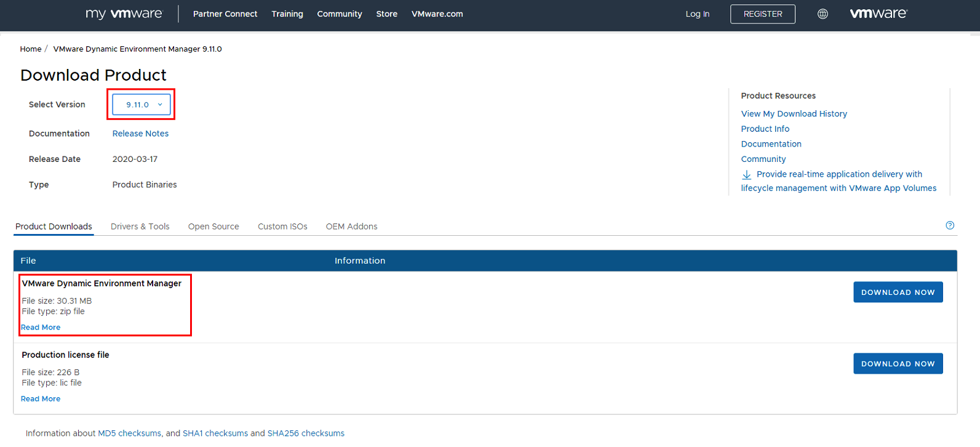
Task: Open VMware.com in top navigation
Action: pyautogui.click(x=437, y=14)
